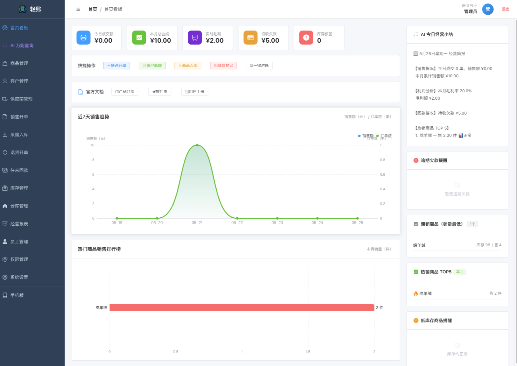517x366 pixels.
Task: Click the orange circle icon in bottom right panel
Action: tap(416, 320)
